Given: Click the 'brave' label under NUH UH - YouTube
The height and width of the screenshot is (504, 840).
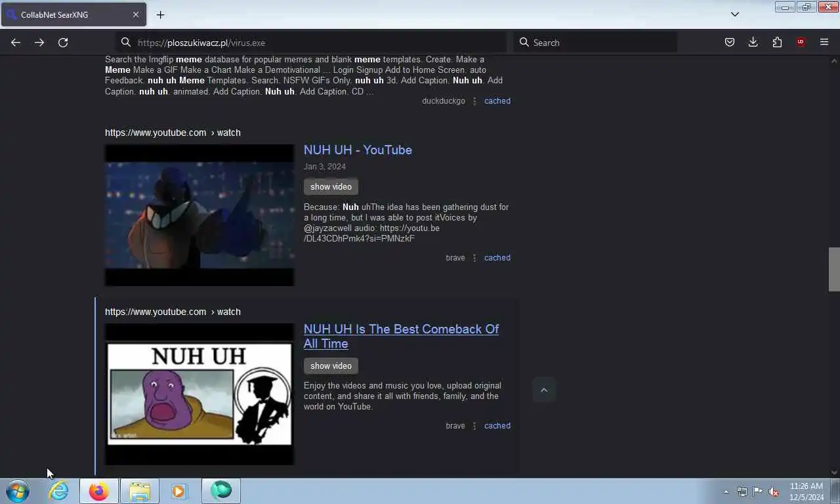Looking at the screenshot, I should pos(455,258).
